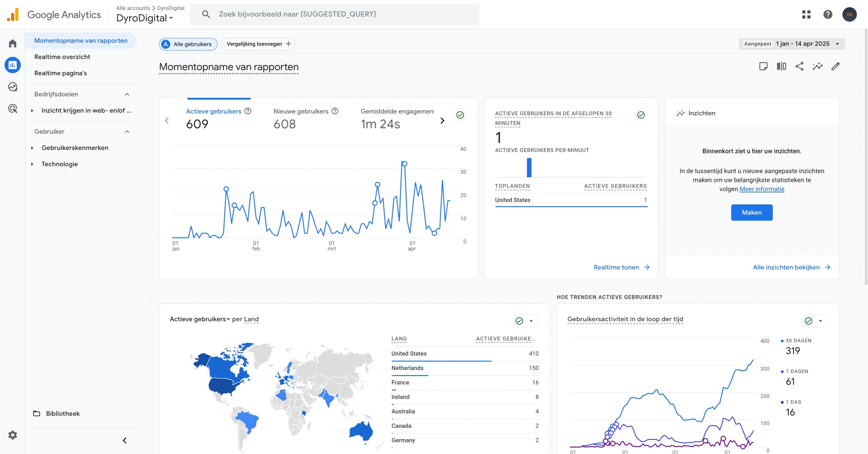868x454 pixels.
Task: Open Realtime pagina's in sidebar
Action: point(61,73)
